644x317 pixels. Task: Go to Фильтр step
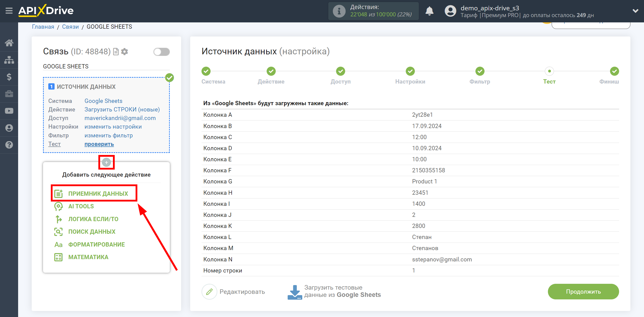click(x=480, y=71)
